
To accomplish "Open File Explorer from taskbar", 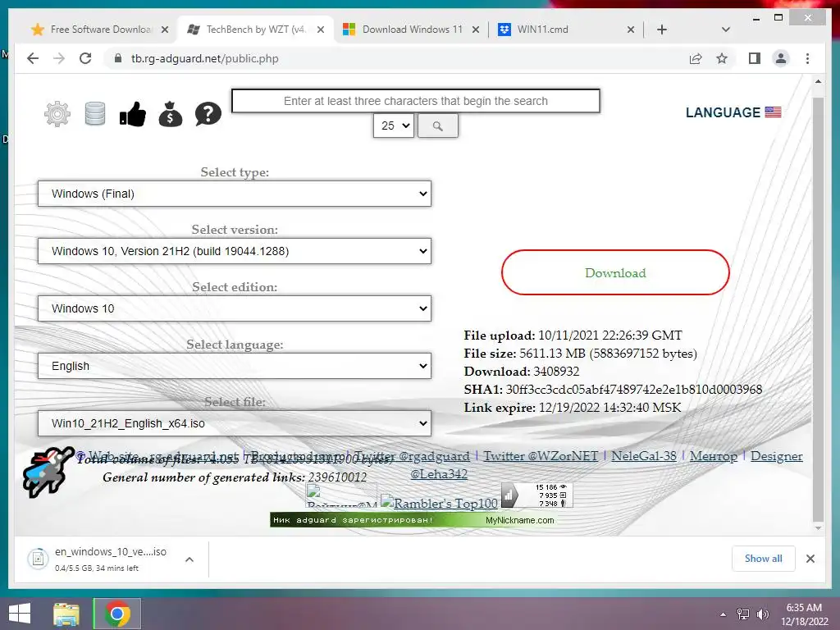I will 66,614.
